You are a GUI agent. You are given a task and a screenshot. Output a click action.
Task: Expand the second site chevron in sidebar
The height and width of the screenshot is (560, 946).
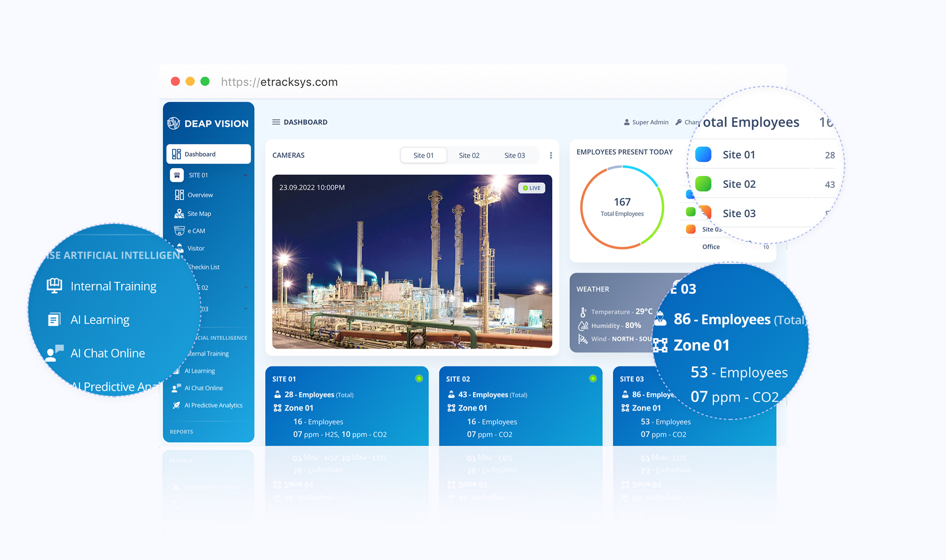coord(245,287)
